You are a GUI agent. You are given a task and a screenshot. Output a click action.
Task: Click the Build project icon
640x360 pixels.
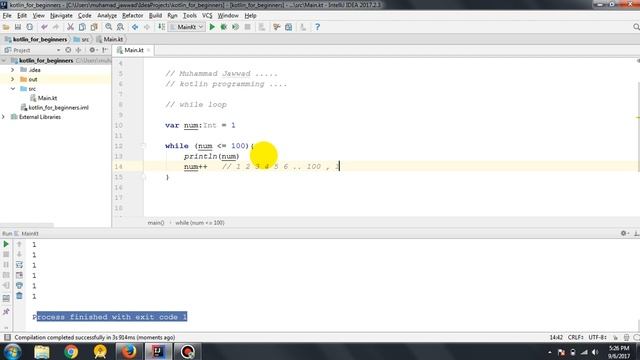pos(161,27)
